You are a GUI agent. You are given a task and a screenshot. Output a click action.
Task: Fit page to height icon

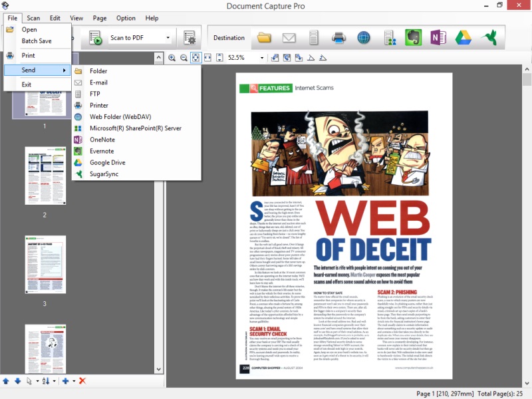(219, 58)
